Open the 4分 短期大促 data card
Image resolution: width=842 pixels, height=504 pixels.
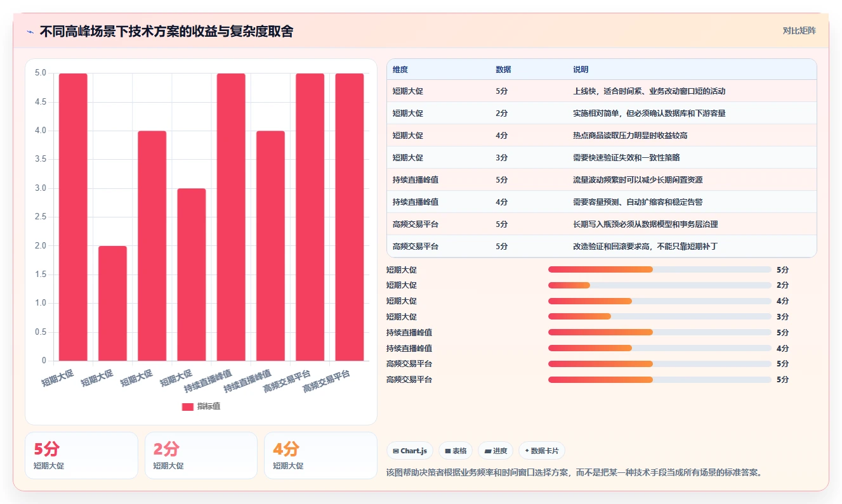point(320,455)
